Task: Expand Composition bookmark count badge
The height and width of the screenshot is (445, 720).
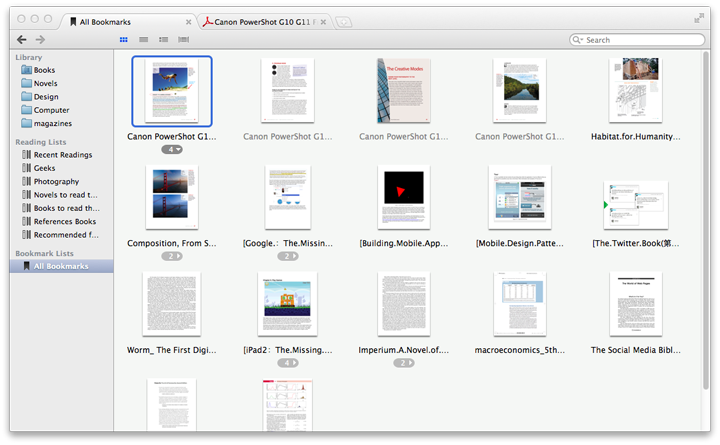Action: pos(172,256)
